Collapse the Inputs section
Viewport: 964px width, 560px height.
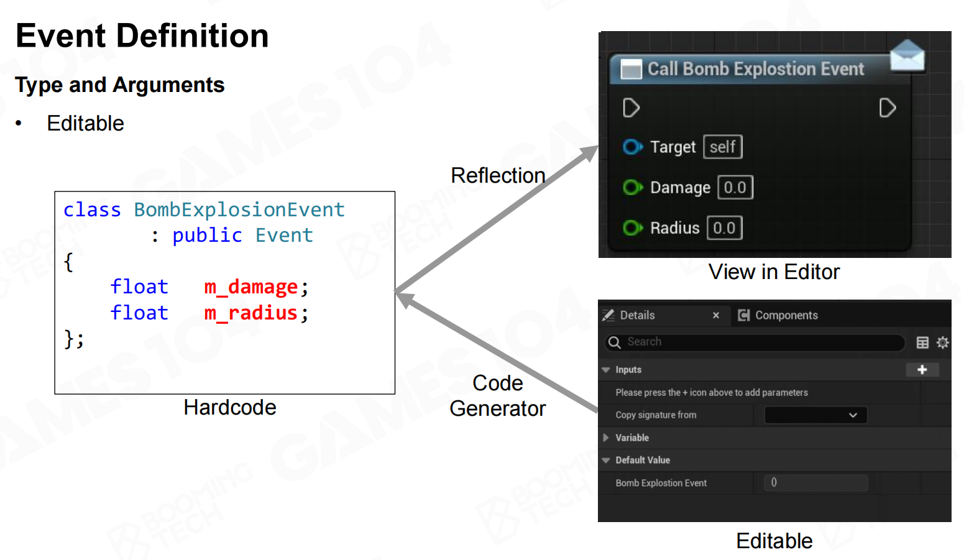click(x=606, y=370)
